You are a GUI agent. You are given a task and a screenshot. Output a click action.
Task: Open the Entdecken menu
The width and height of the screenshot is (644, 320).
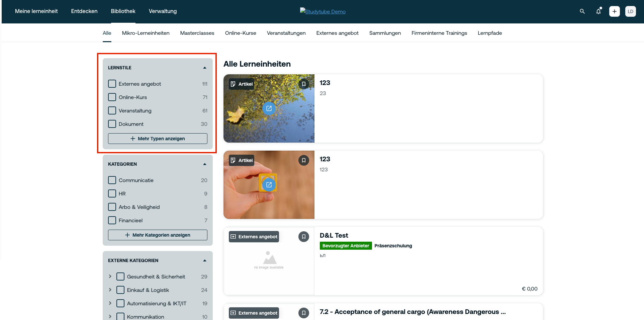pyautogui.click(x=84, y=11)
